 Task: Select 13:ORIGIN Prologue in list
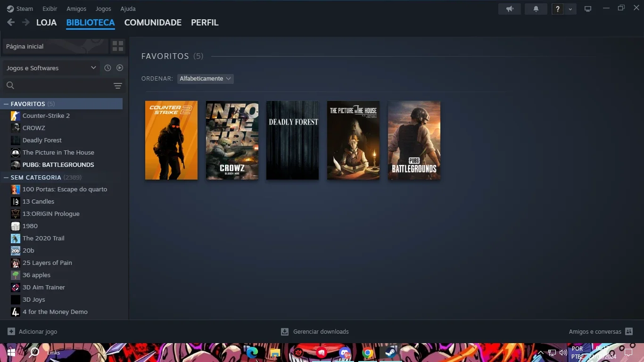[x=51, y=214]
